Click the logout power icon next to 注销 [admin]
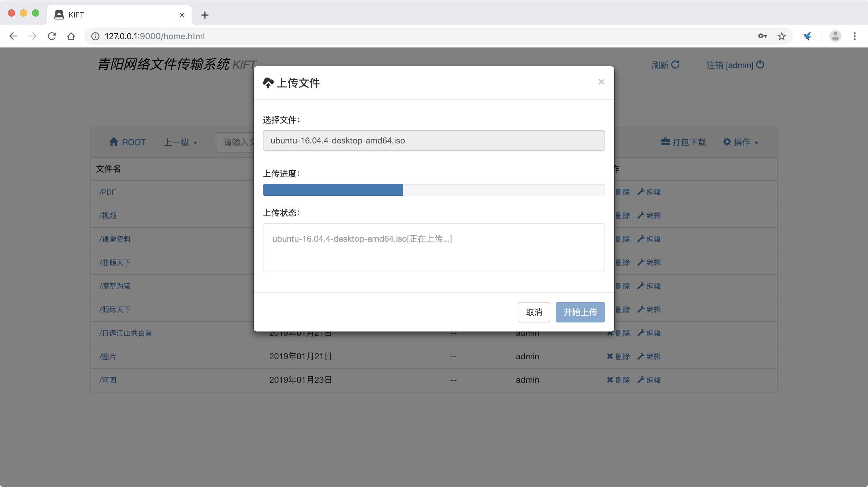 (760, 65)
